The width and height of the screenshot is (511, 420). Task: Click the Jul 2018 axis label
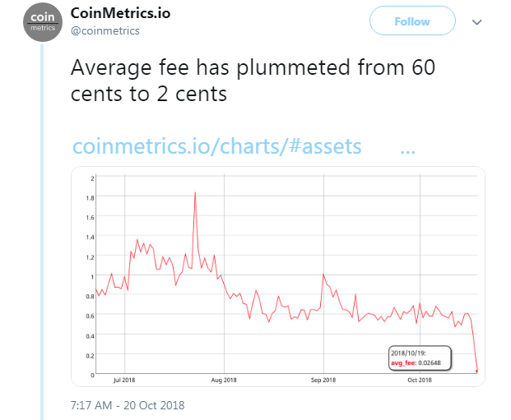(x=124, y=380)
